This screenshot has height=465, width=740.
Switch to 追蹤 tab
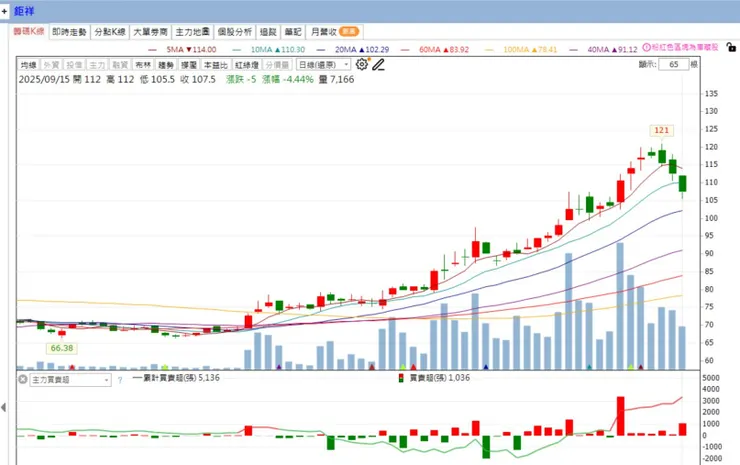(x=268, y=32)
